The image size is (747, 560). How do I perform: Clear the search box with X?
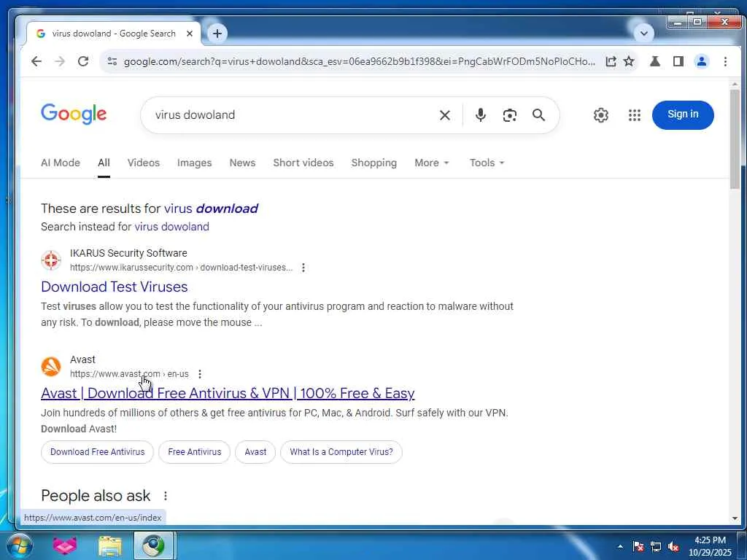[444, 114]
